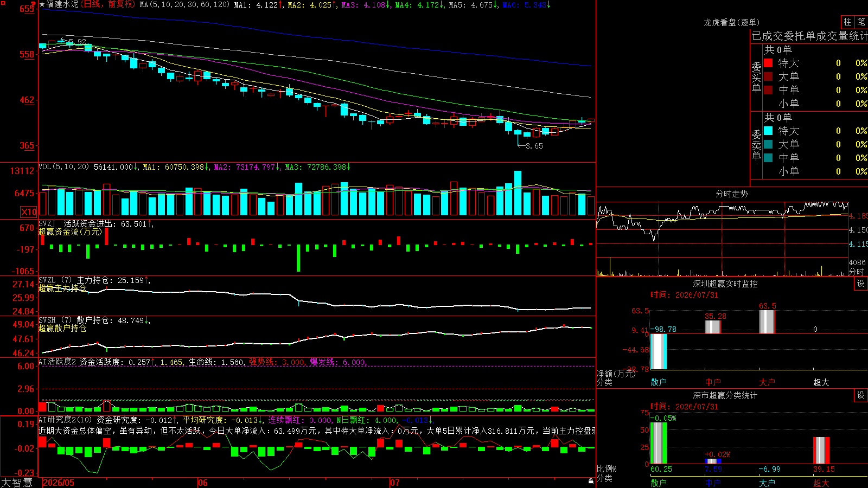Viewport: 868px width, 488px height.
Task: Open MA(5,10,20,30,60,120) indicator parameters
Action: 184,4
